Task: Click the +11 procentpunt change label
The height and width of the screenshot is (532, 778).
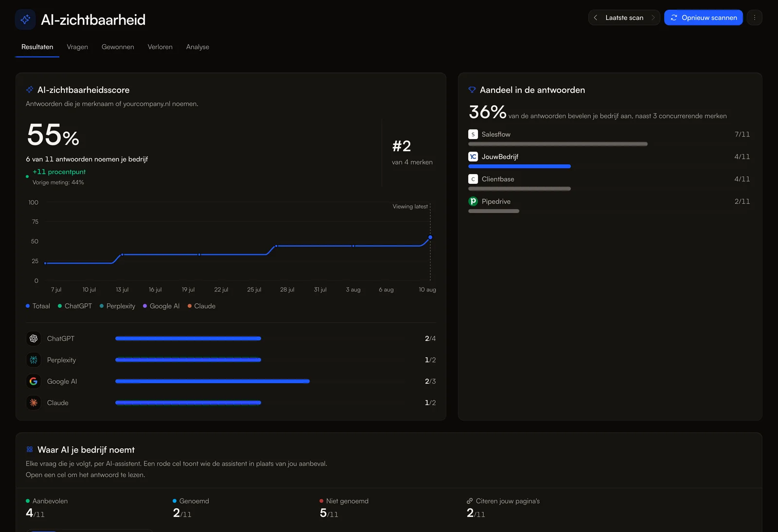Action: click(x=59, y=172)
